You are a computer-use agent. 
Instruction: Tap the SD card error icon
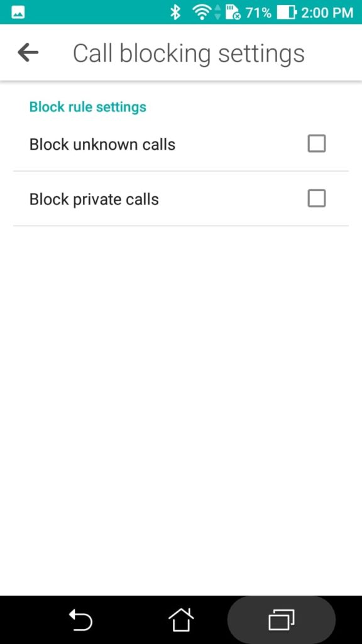tap(234, 13)
